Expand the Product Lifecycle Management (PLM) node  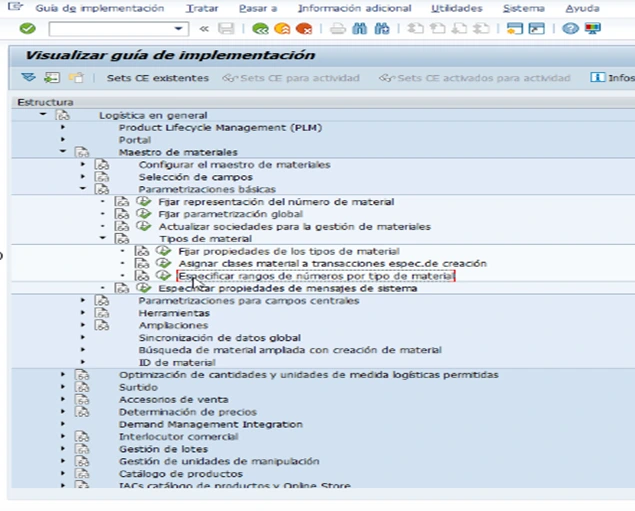tap(63, 127)
